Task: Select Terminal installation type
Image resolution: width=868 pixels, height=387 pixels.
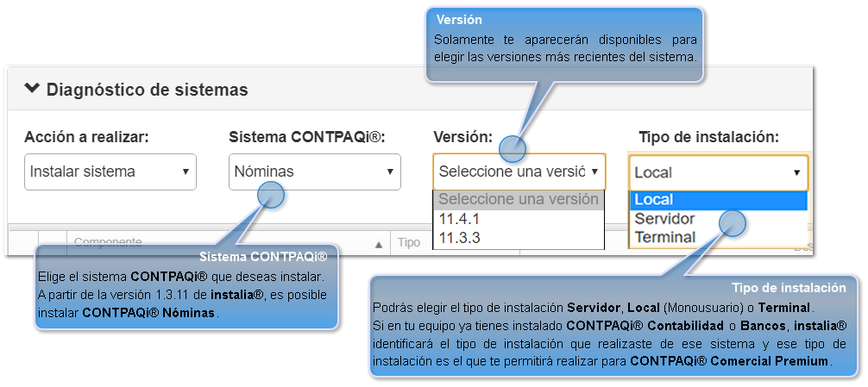Action: pyautogui.click(x=664, y=237)
